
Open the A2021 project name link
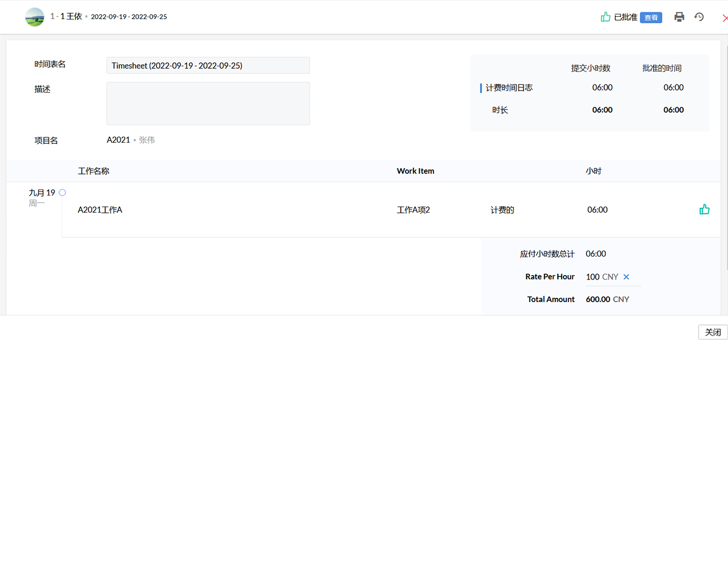pyautogui.click(x=118, y=140)
